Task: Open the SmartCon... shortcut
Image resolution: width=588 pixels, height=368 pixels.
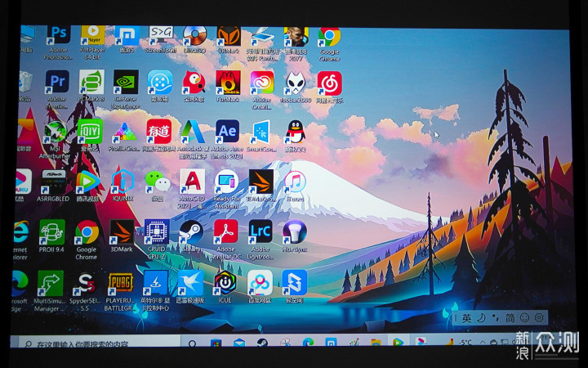Action: point(261,132)
